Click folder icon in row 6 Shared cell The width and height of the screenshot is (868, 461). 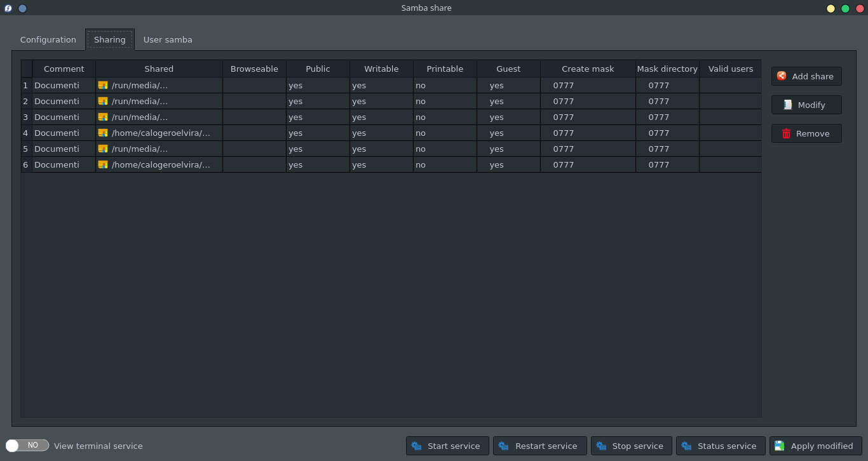103,164
